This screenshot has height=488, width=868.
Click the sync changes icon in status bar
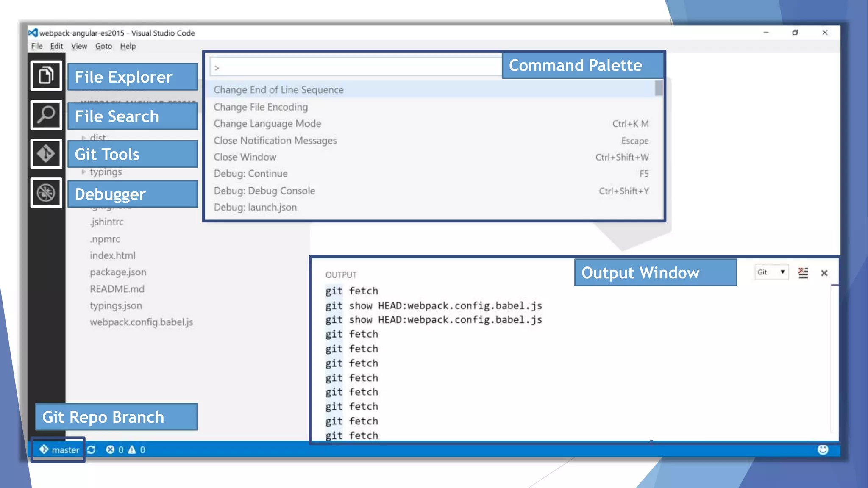tap(91, 450)
